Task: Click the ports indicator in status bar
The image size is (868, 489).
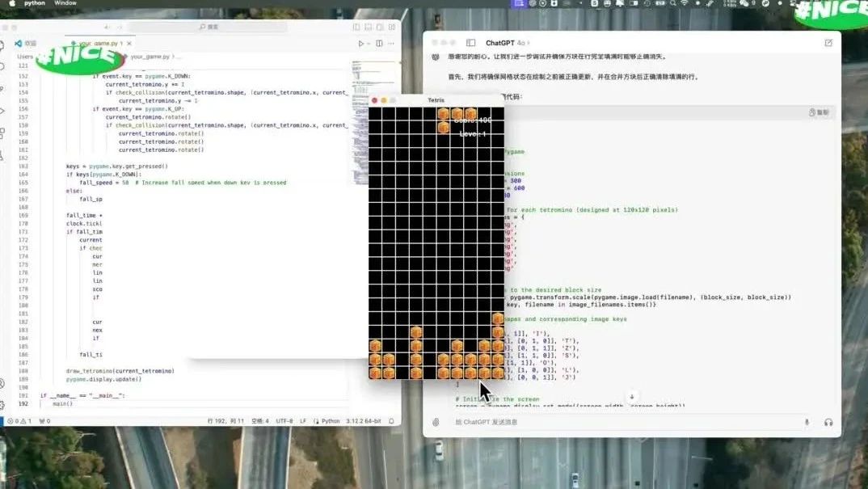Action: pos(44,421)
